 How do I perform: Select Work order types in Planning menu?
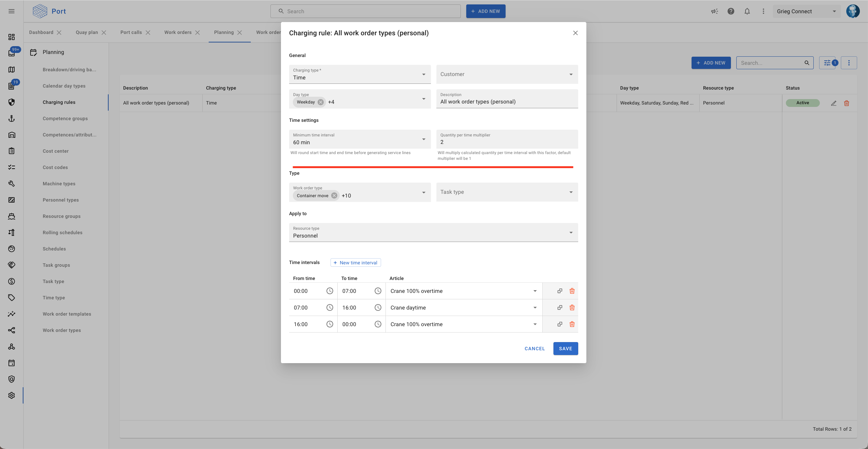click(x=62, y=330)
